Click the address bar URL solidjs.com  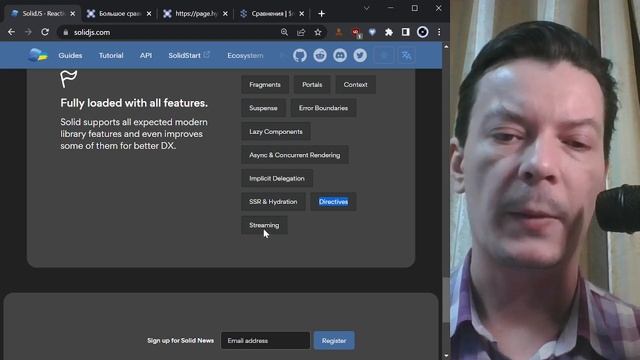click(92, 32)
